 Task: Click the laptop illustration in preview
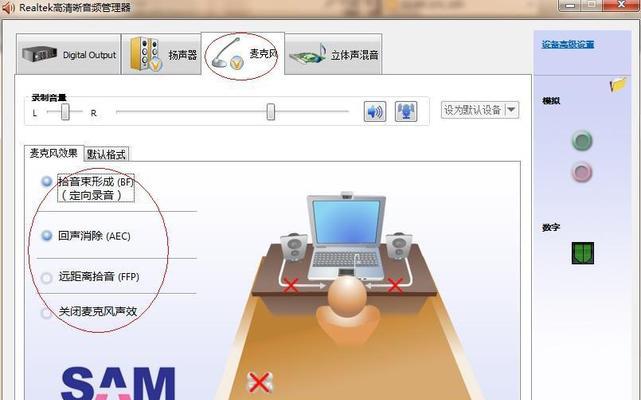(x=346, y=236)
